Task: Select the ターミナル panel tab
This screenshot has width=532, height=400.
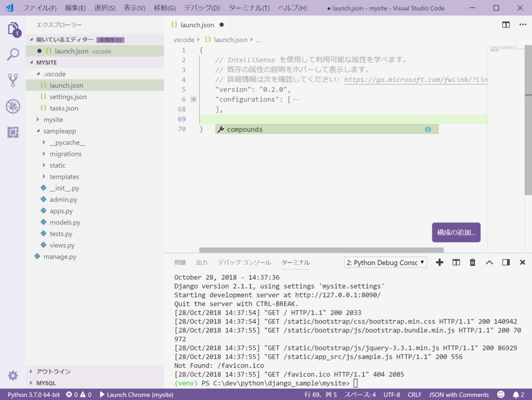Action: point(295,262)
